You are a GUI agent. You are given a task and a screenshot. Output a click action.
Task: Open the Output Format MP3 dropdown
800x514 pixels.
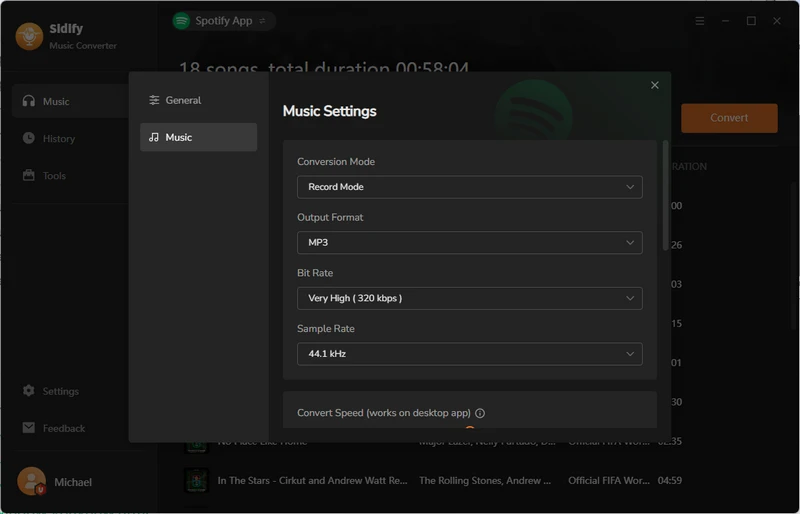coord(469,242)
